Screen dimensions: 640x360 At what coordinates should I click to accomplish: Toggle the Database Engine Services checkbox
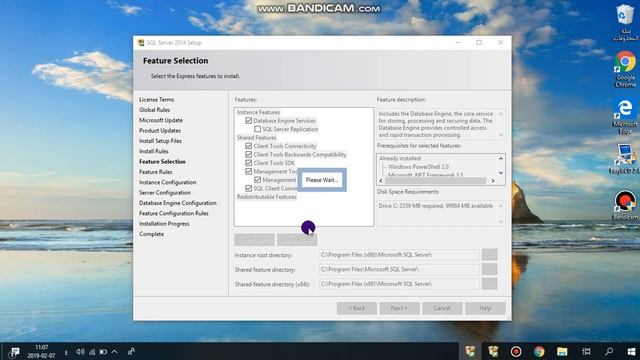pos(249,121)
